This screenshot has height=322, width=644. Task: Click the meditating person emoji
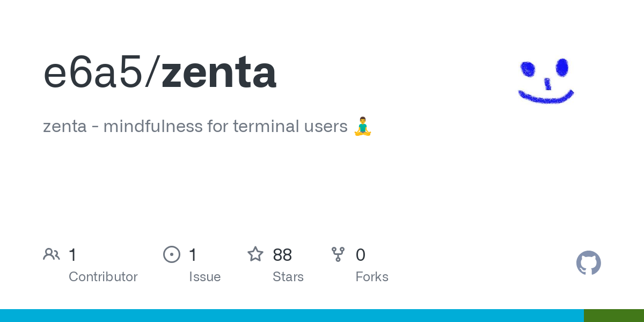(363, 127)
